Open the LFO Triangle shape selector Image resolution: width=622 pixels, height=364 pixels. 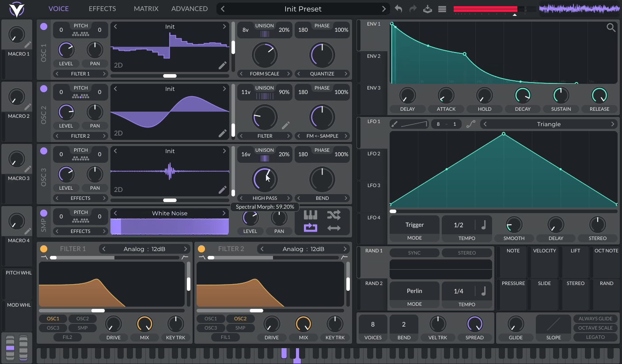tap(549, 124)
